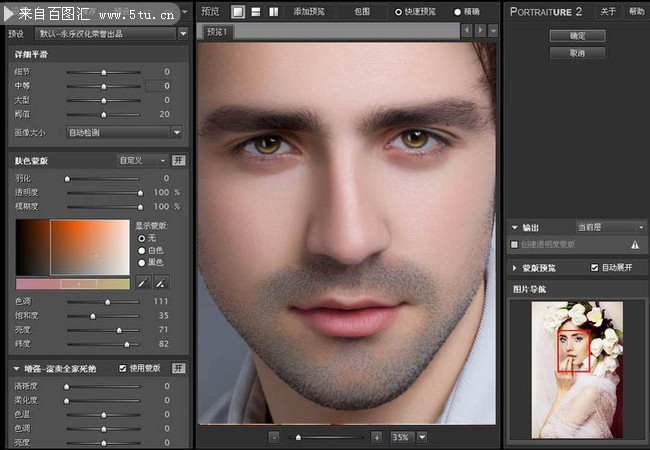Click the 柔化度 softness slider
Image resolution: width=650 pixels, height=450 pixels.
(x=104, y=401)
